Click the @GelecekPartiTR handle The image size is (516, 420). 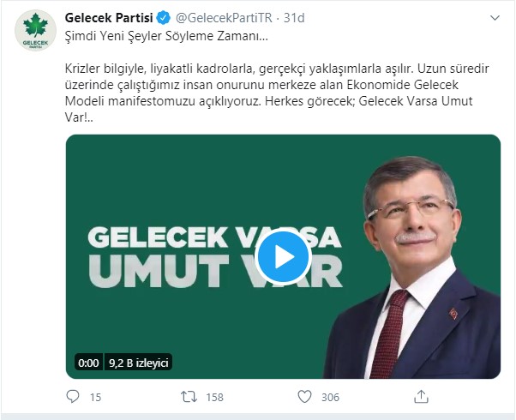tap(222, 18)
